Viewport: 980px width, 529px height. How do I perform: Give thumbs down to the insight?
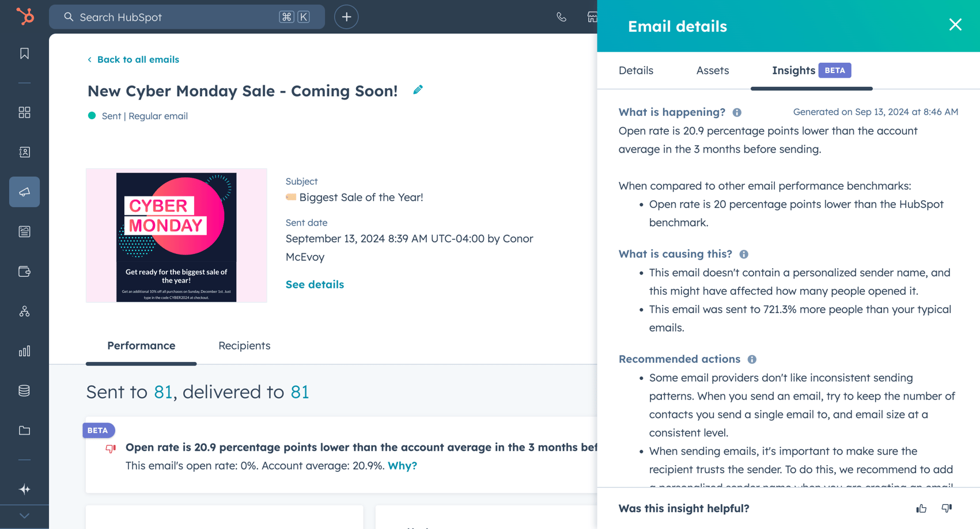947,508
